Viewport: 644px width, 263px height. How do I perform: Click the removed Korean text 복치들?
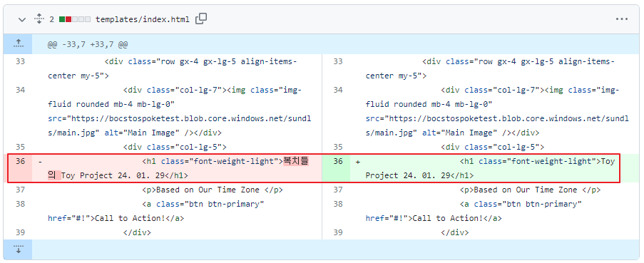(x=295, y=161)
